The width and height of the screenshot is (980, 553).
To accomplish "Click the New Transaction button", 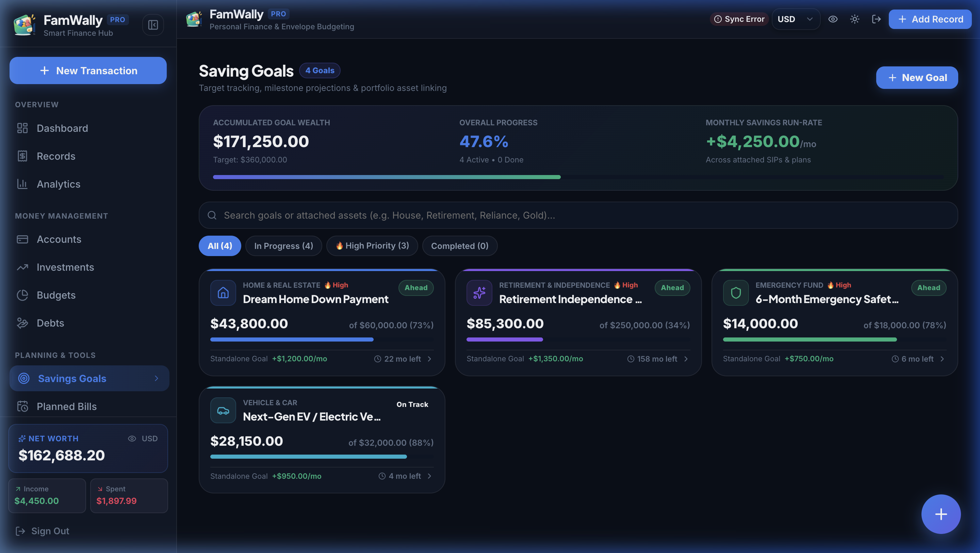I will click(x=88, y=70).
